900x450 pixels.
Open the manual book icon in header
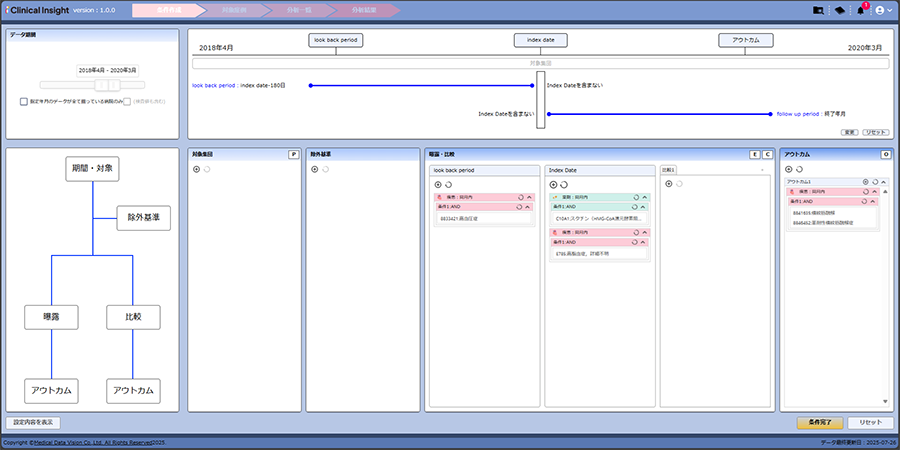tap(839, 10)
